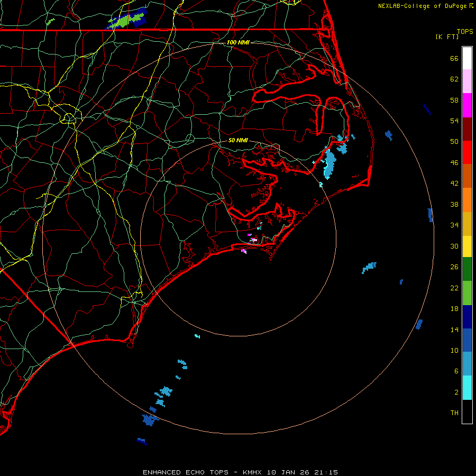Click the "38" scale value

(454, 205)
